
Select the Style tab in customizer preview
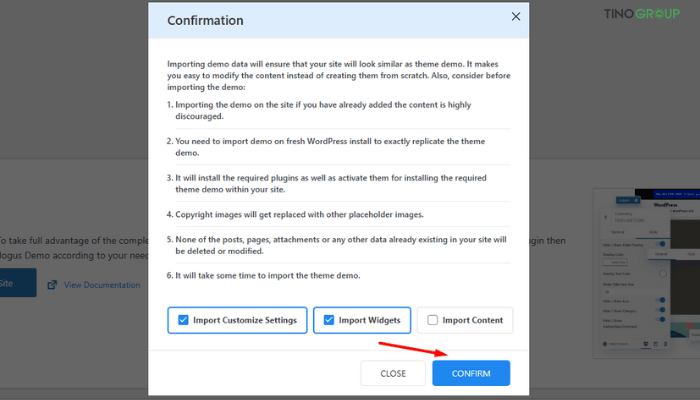click(x=653, y=232)
